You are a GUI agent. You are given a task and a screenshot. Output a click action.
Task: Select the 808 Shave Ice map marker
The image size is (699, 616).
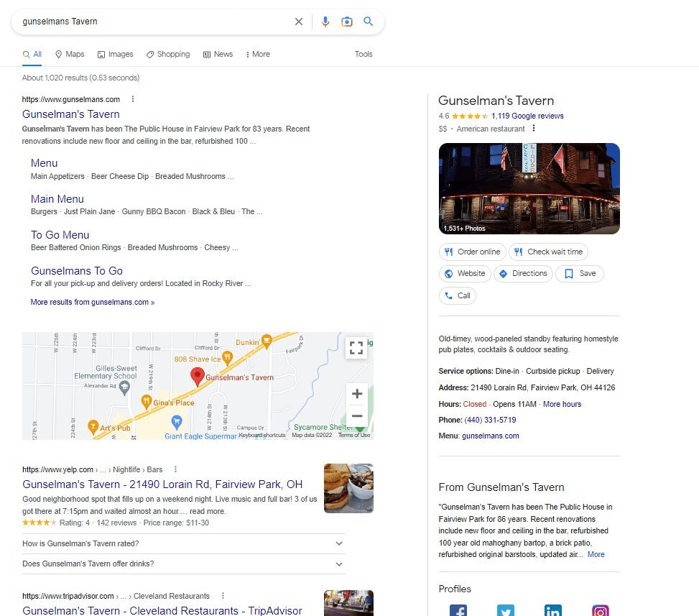227,358
